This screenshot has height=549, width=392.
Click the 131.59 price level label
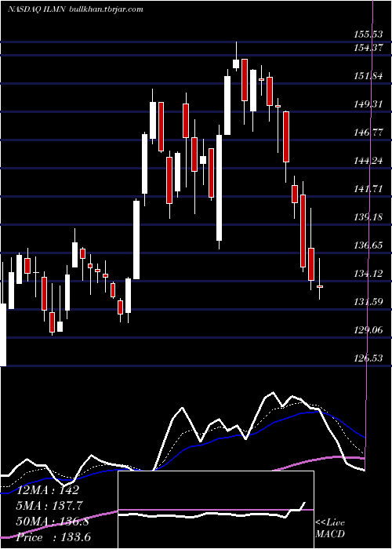[x=368, y=302]
